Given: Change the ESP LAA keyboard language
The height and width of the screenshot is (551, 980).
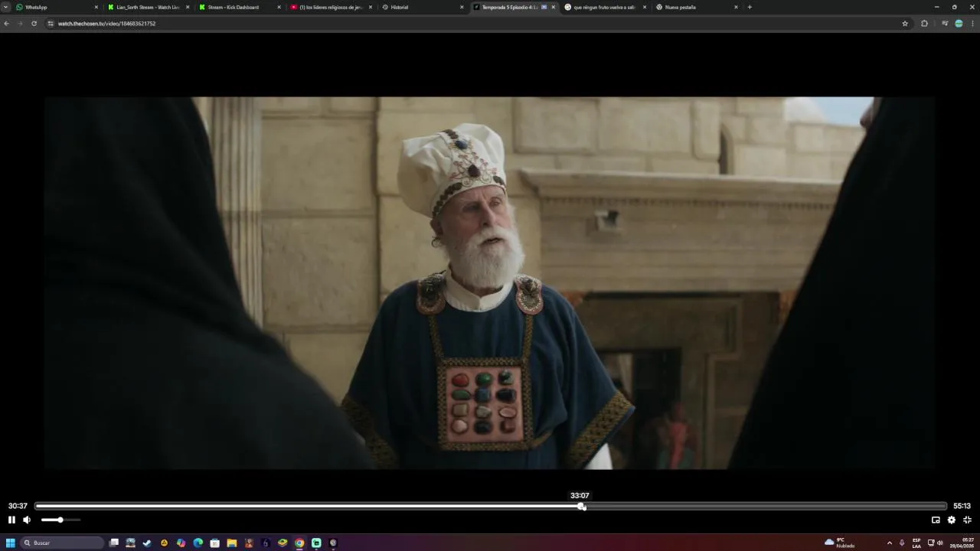Looking at the screenshot, I should click(916, 543).
